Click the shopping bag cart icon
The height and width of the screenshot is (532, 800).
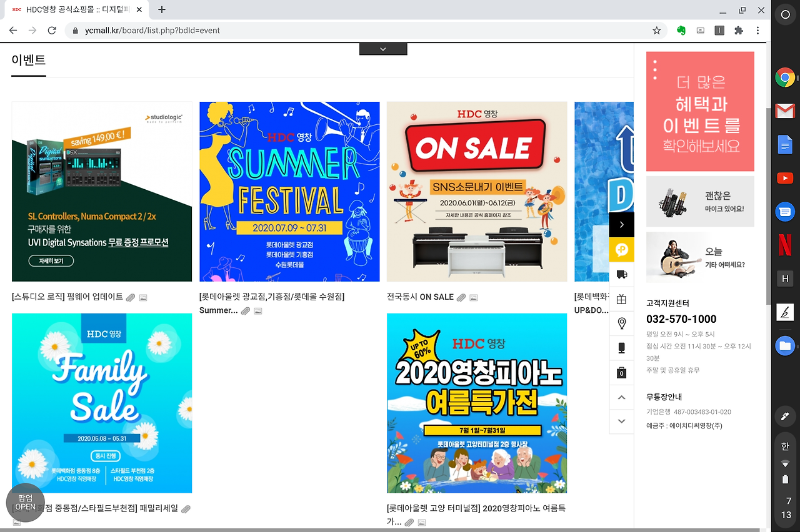tap(621, 373)
